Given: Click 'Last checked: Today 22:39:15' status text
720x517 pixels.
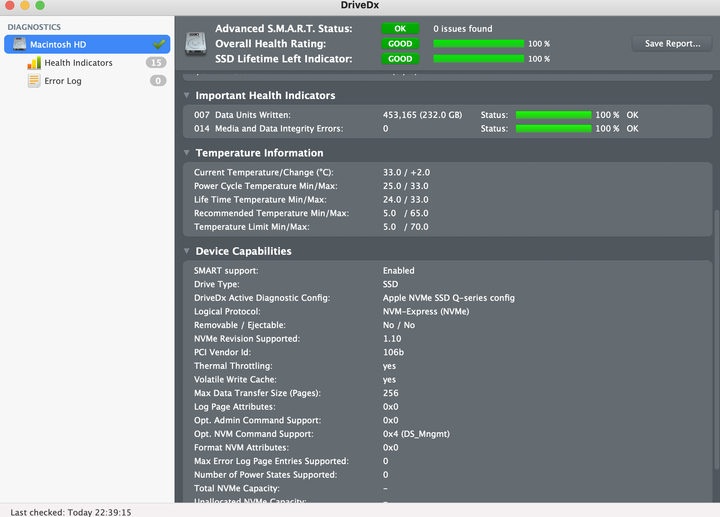Looking at the screenshot, I should (71, 512).
